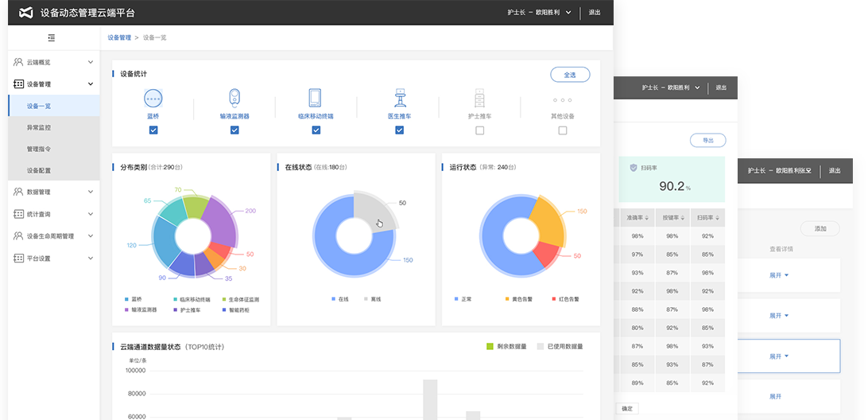Image resolution: width=868 pixels, height=420 pixels.
Task: Expand the 设备生命周期管理 chevron
Action: [x=91, y=236]
